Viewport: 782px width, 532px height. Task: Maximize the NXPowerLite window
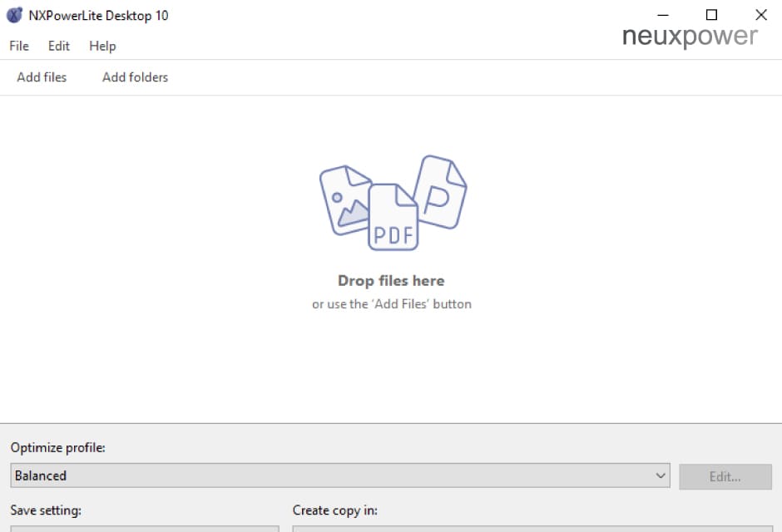710,14
